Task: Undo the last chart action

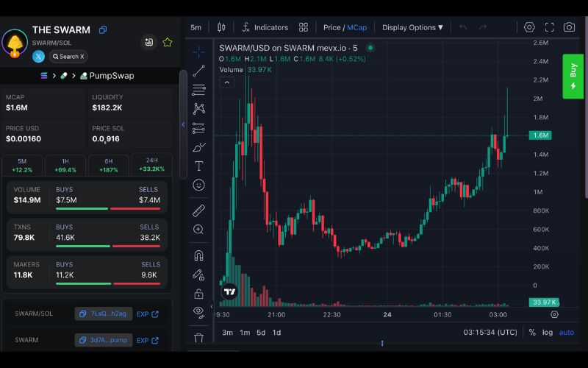Action: tap(463, 27)
